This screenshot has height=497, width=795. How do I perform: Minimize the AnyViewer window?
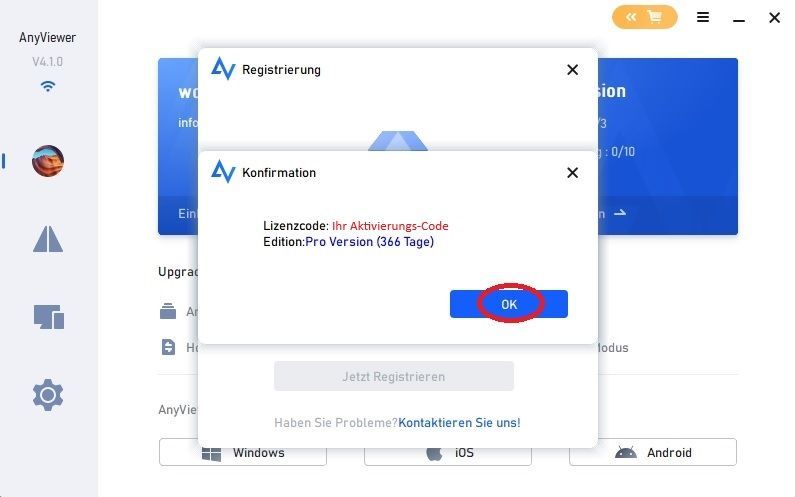[x=739, y=20]
